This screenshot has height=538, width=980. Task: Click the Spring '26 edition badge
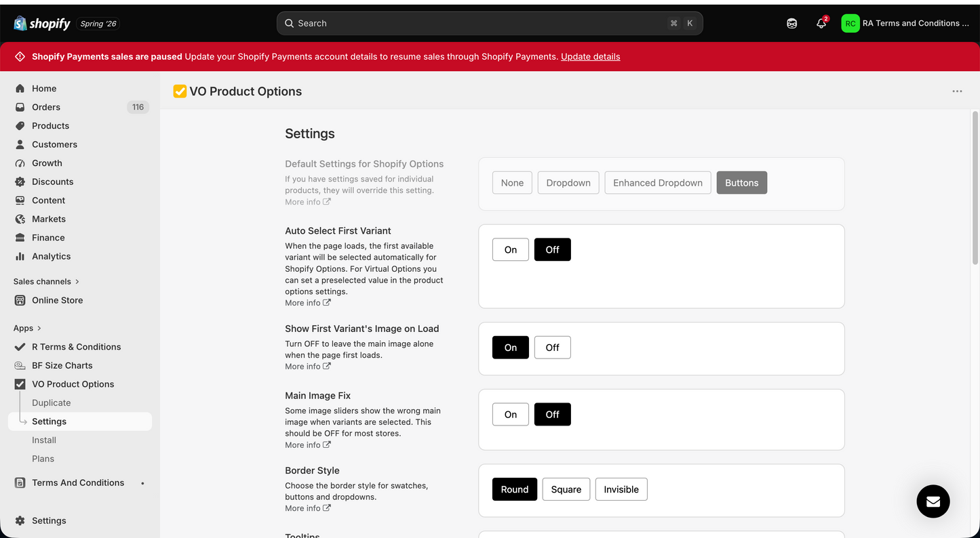click(x=98, y=24)
